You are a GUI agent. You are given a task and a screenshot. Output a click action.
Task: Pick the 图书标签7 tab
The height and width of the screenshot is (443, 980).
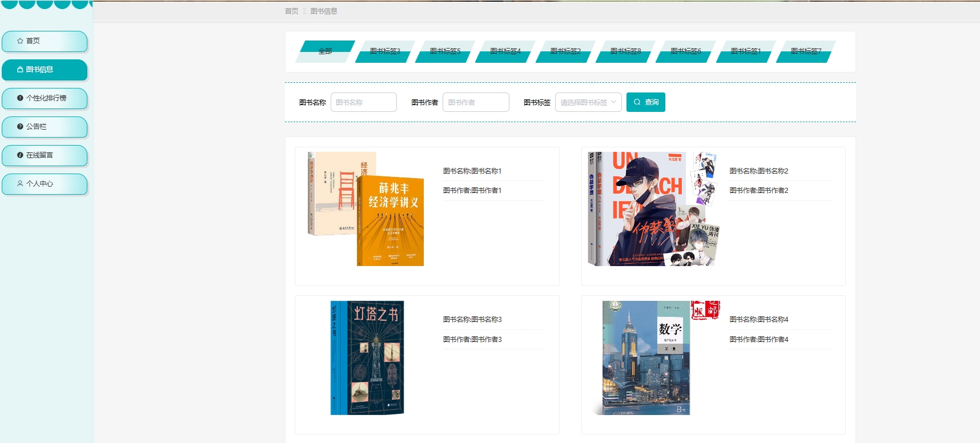coord(806,51)
